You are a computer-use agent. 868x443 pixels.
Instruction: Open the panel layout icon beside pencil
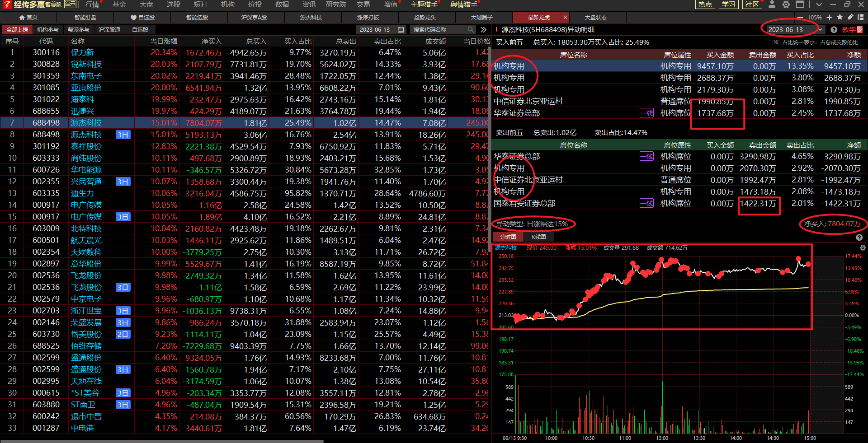[860, 17]
